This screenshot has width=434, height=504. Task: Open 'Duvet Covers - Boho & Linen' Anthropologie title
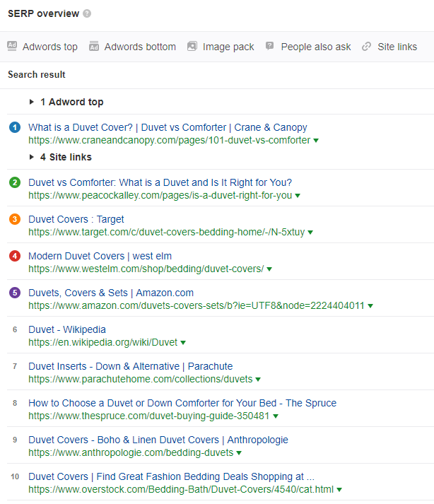click(x=158, y=440)
